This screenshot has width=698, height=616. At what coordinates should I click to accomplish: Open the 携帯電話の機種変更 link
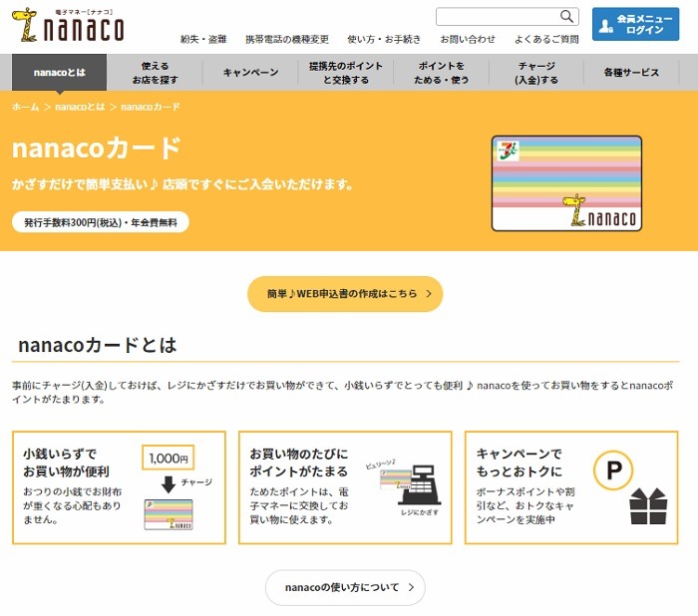tap(287, 39)
